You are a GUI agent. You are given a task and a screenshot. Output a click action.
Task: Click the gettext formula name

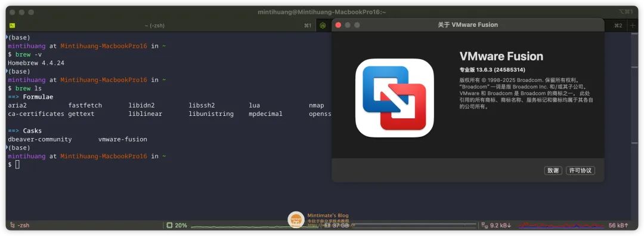tap(81, 114)
